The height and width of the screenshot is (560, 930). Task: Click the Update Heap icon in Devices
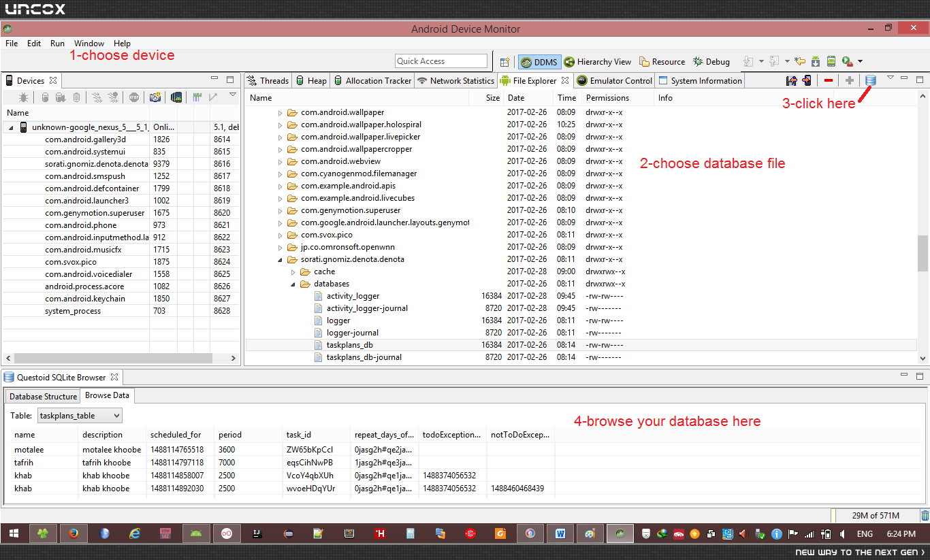[x=45, y=97]
